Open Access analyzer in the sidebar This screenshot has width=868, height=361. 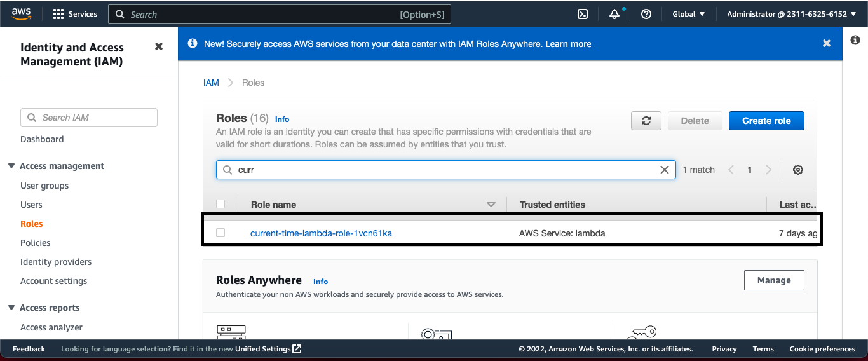(x=51, y=327)
